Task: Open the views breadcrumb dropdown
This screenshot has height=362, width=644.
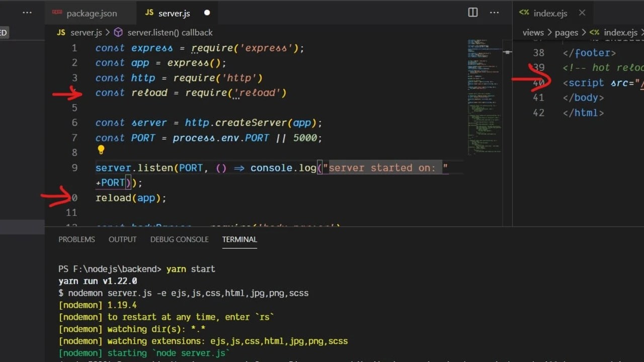Action: click(x=533, y=32)
